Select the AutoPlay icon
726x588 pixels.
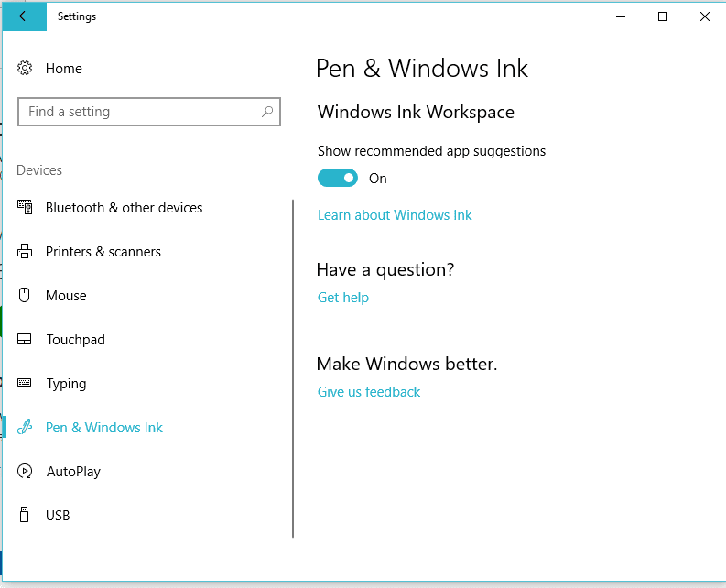(25, 471)
